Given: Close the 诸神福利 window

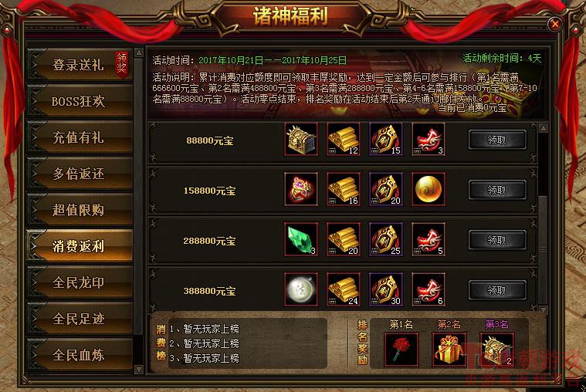Looking at the screenshot, I should 555,24.
